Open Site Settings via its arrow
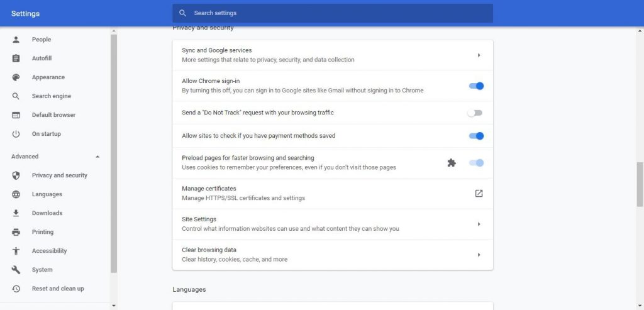The image size is (644, 310). [479, 224]
